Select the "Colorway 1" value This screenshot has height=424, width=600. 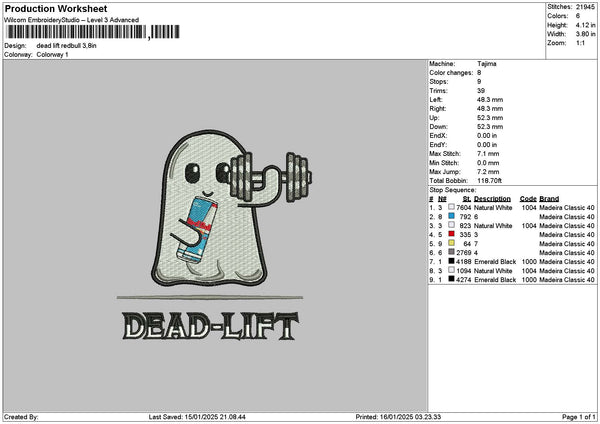pos(52,55)
